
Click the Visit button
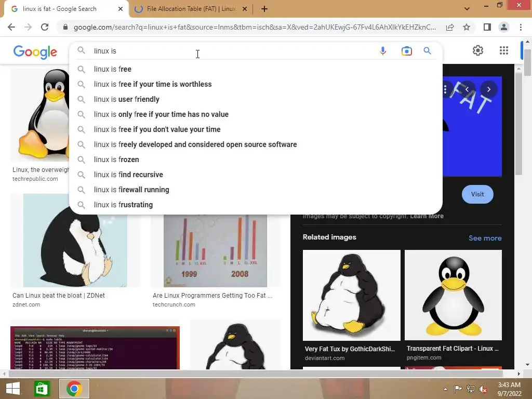coord(477,194)
